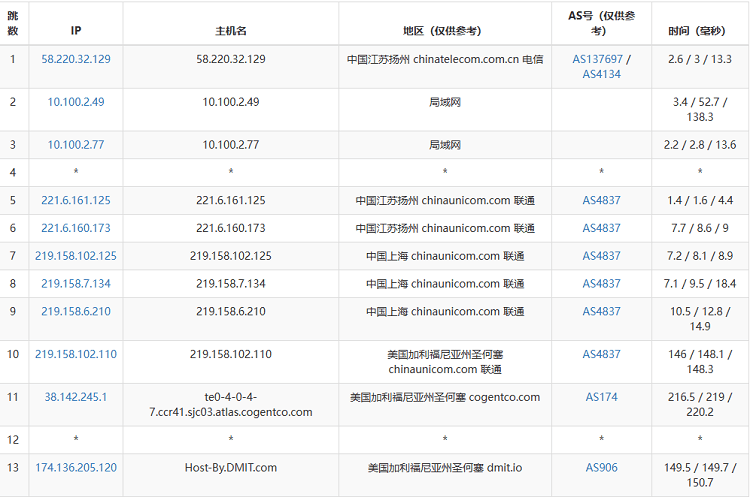Viewport: 750px width, 497px height.
Task: Click time value 146 / 148.1 / 148.3
Action: 700,362
